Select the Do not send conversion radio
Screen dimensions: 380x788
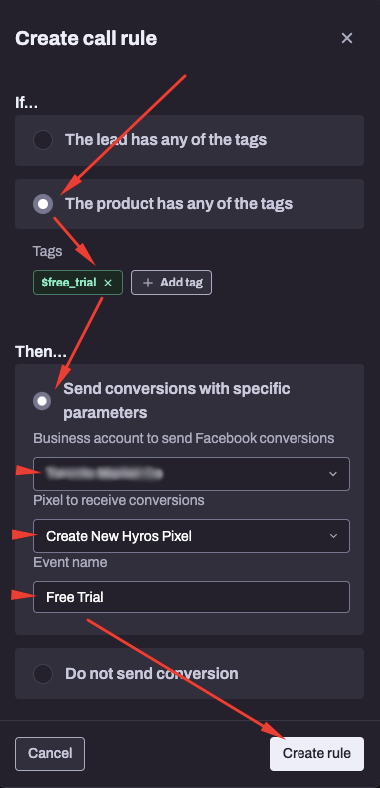[43, 673]
